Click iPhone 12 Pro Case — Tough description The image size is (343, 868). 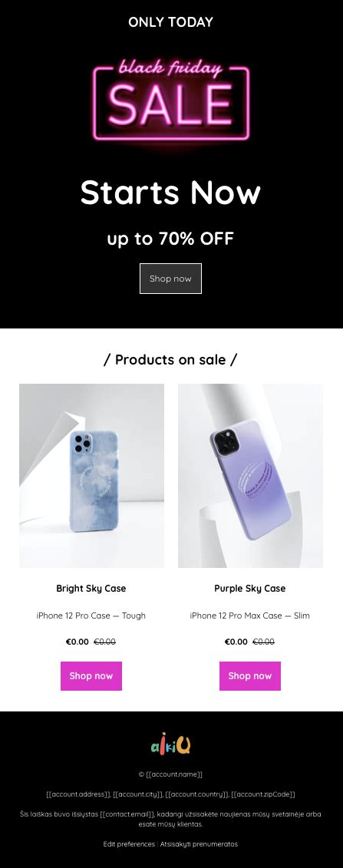pos(91,616)
